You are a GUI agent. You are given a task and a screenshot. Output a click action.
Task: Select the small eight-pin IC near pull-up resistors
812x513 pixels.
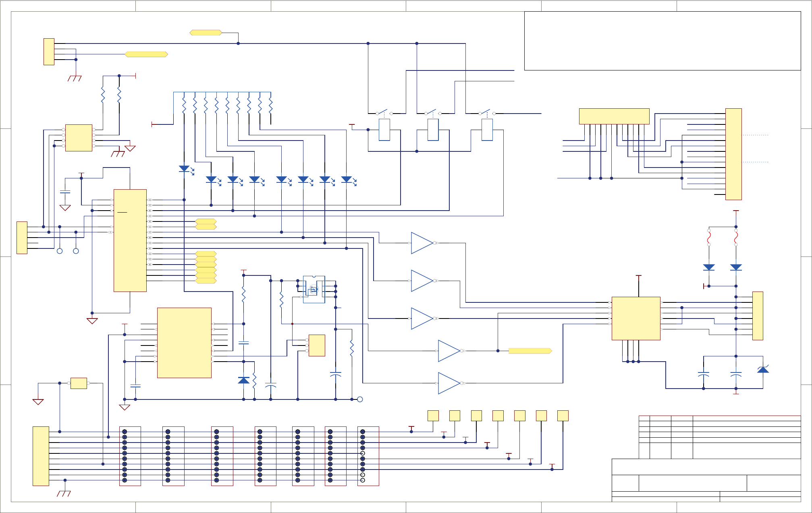(x=79, y=138)
